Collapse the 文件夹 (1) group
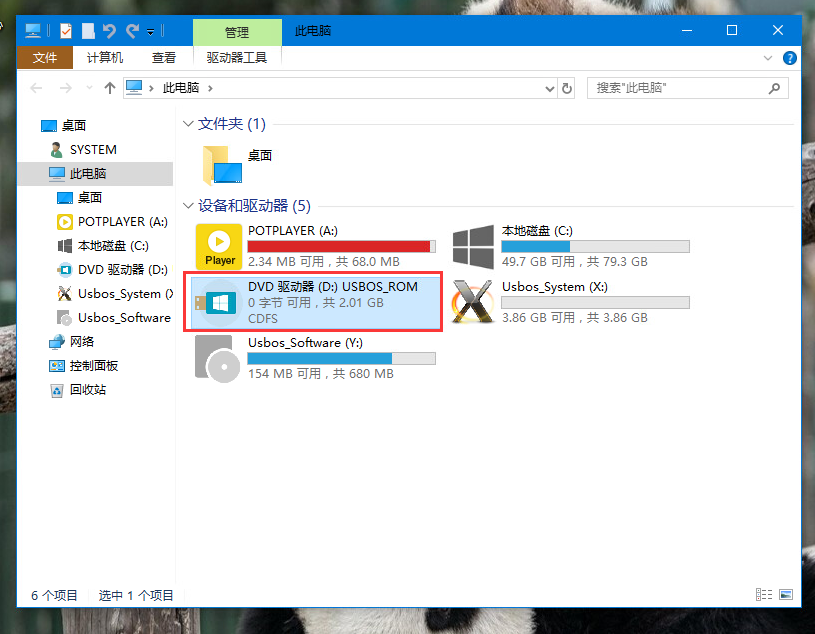815x634 pixels. click(x=188, y=124)
